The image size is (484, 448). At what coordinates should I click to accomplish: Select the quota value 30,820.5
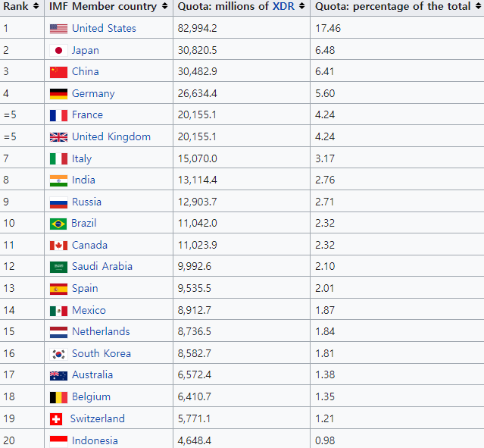click(x=197, y=50)
